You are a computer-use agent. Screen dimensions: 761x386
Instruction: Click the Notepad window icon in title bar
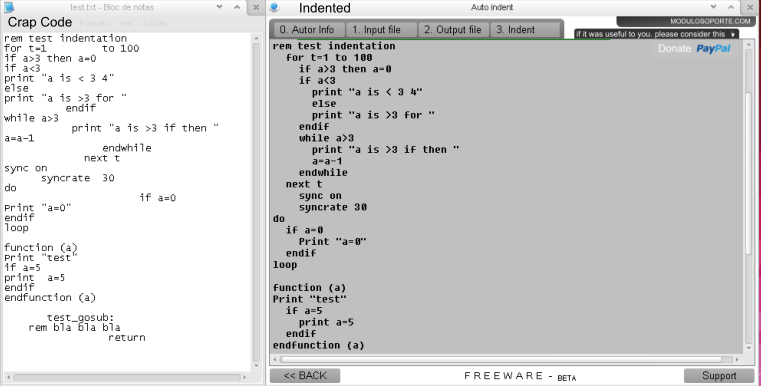tap(9, 7)
